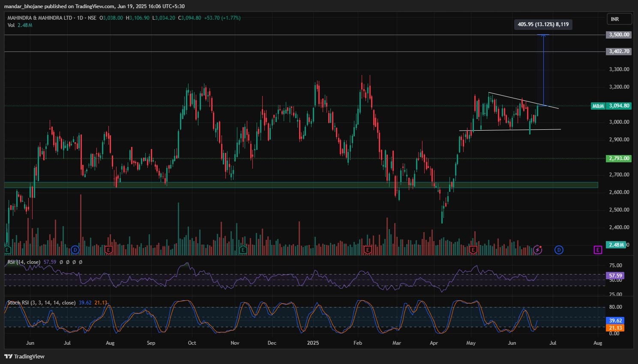The height and width of the screenshot is (364, 638).
Task: Click the May label on time axis
Action: (x=471, y=343)
